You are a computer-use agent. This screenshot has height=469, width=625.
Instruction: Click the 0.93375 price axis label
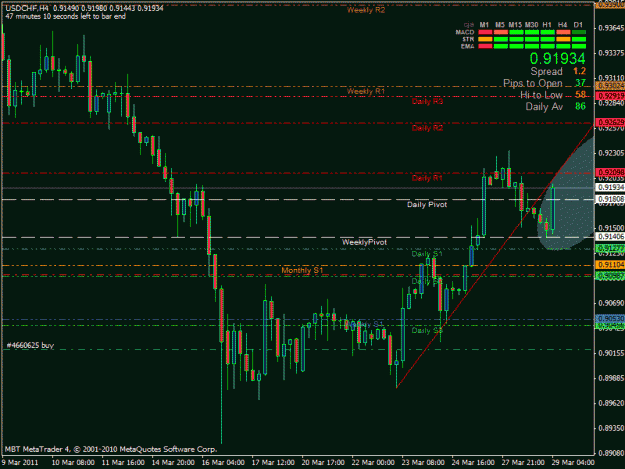(611, 53)
